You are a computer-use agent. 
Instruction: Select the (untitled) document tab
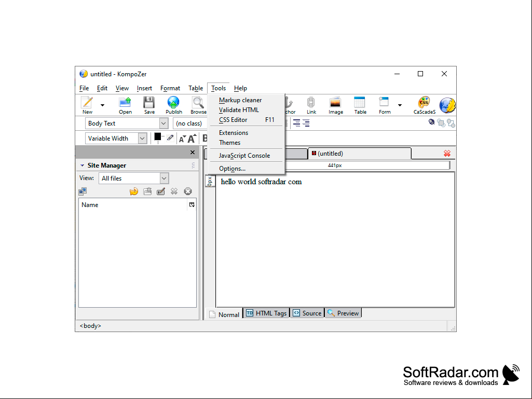pos(360,154)
